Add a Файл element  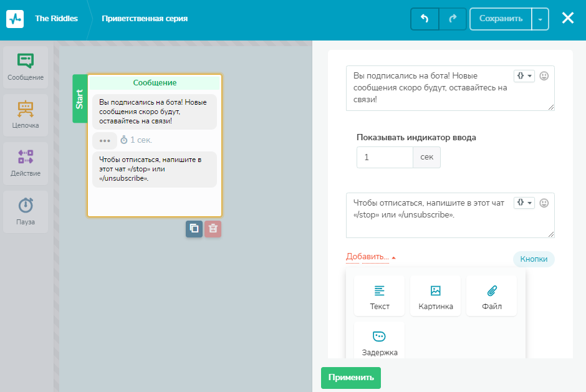coord(491,296)
